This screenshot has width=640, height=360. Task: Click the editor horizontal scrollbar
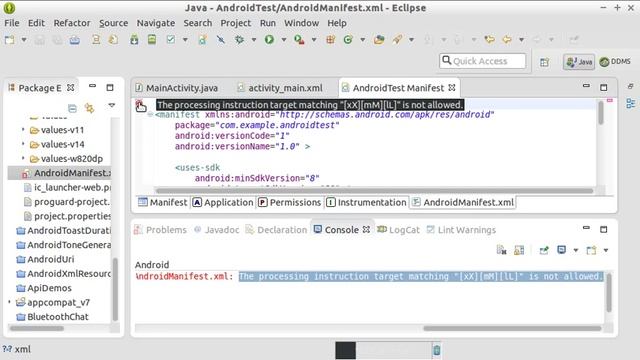point(374,191)
